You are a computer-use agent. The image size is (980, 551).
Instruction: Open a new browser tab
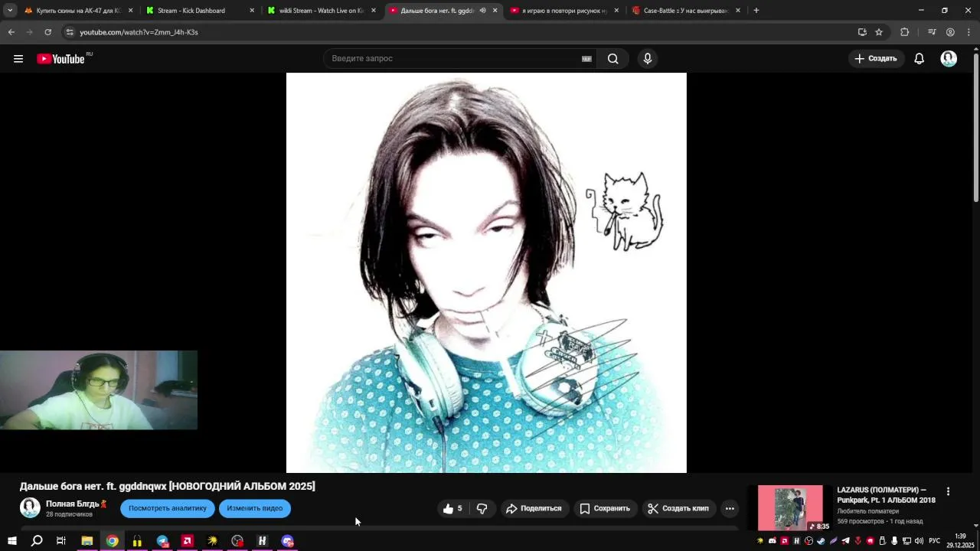click(756, 11)
